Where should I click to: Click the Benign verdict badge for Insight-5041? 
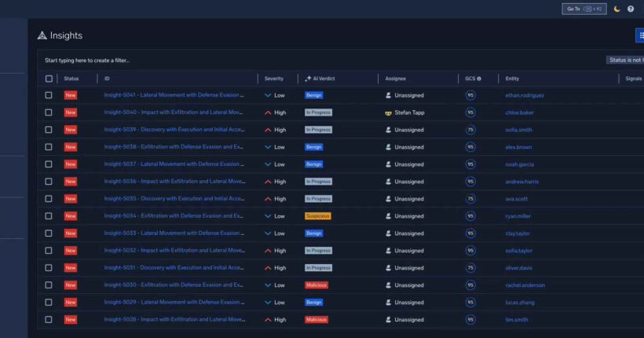(314, 95)
